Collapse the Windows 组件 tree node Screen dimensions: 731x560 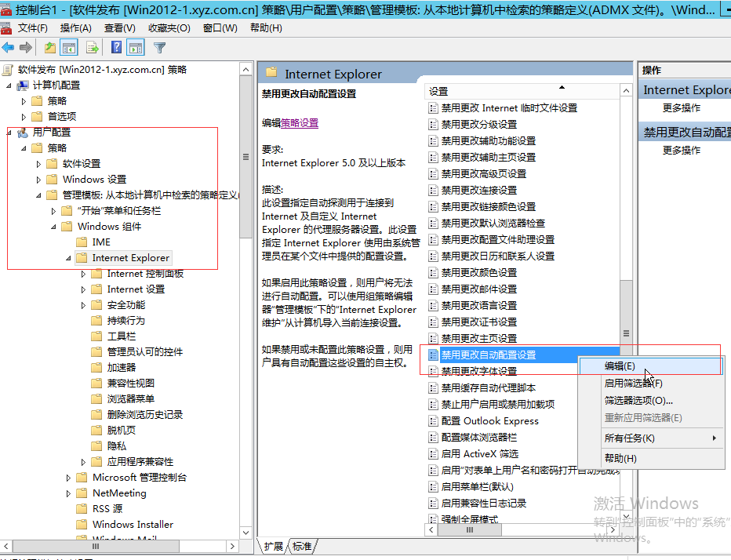[53, 227]
